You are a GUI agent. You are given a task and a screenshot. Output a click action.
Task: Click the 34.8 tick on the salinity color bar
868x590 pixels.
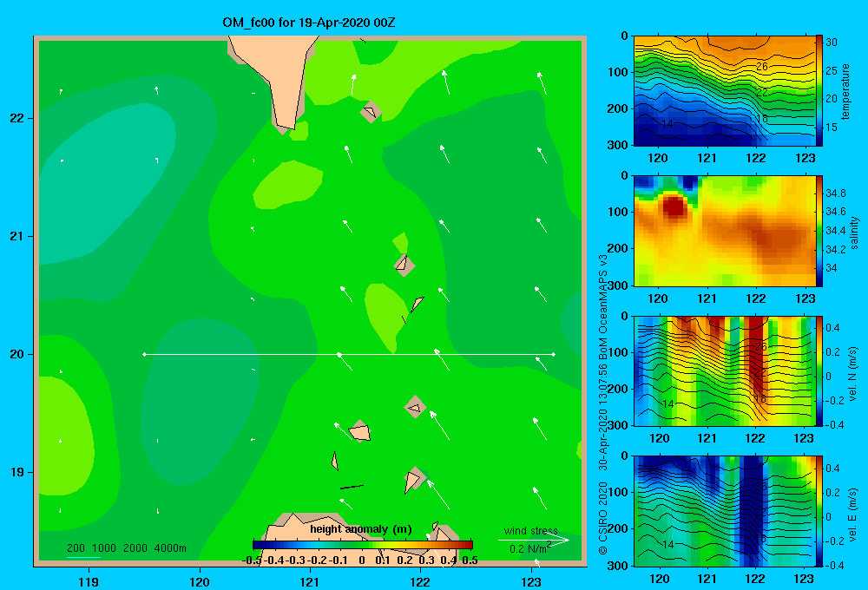tap(835, 193)
